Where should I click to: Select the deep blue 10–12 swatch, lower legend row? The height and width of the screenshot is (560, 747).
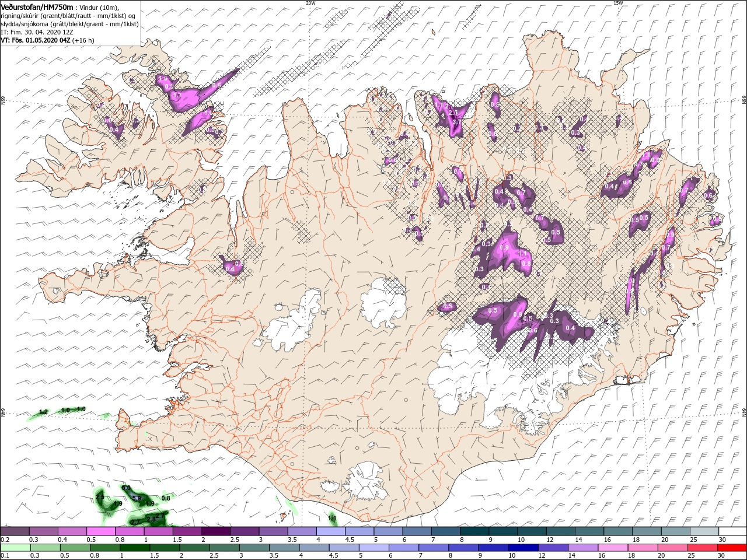[x=522, y=548]
